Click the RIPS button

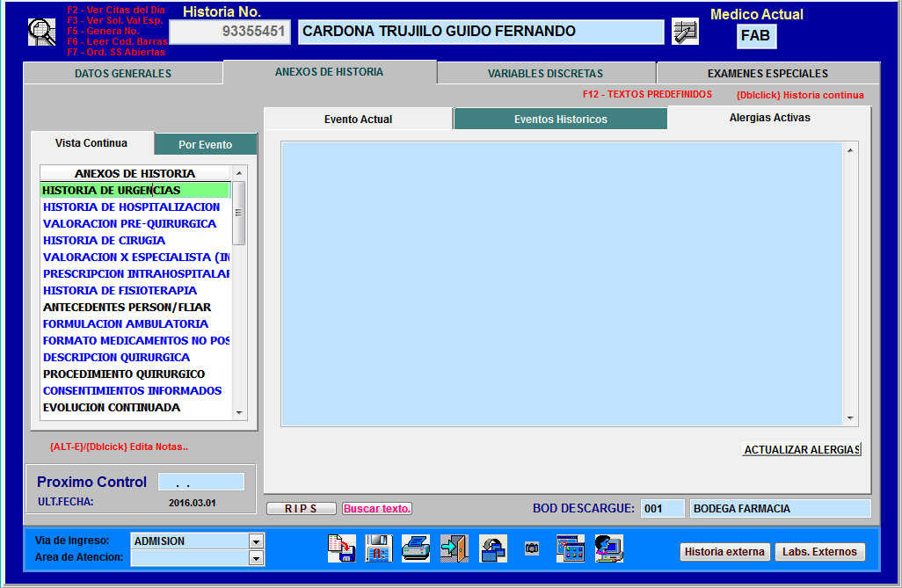[302, 509]
